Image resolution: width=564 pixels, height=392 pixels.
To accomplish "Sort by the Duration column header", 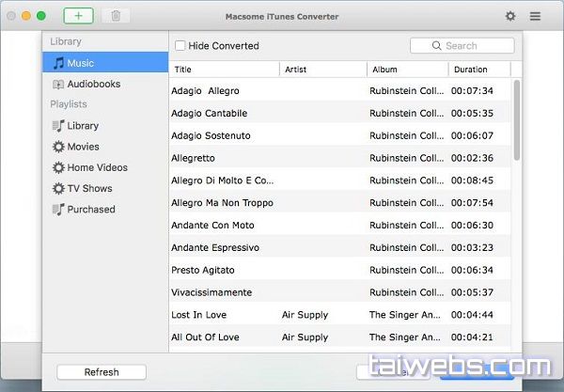I will pos(478,70).
